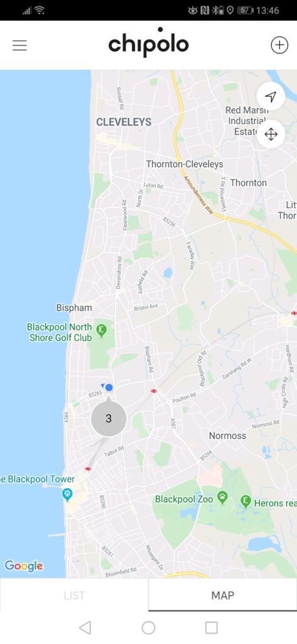Switch to the LIST tab
This screenshot has width=297, height=644.
74,595
